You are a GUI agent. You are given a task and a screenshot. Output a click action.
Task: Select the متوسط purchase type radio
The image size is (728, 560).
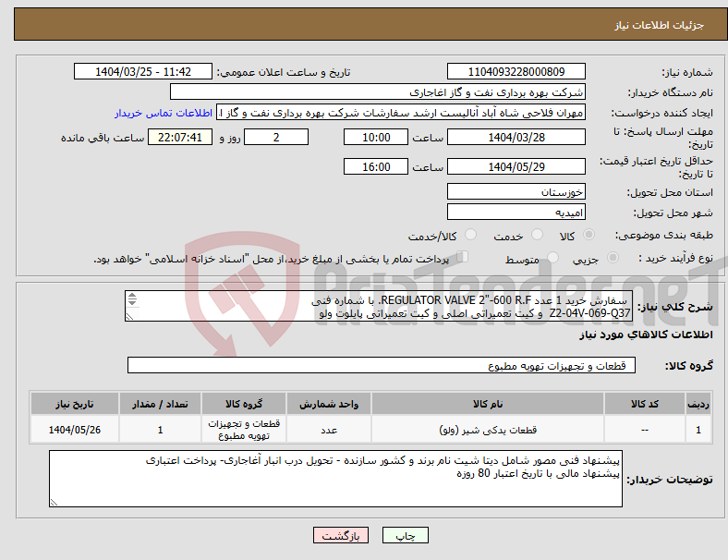552,257
